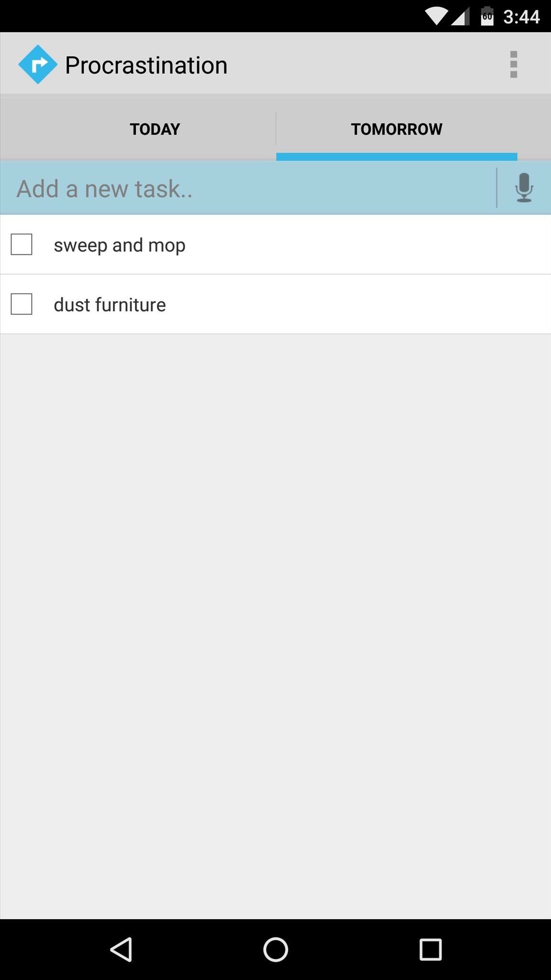Tap the blue indicator under TOMORROW tab
The height and width of the screenshot is (980, 551).
(x=397, y=157)
